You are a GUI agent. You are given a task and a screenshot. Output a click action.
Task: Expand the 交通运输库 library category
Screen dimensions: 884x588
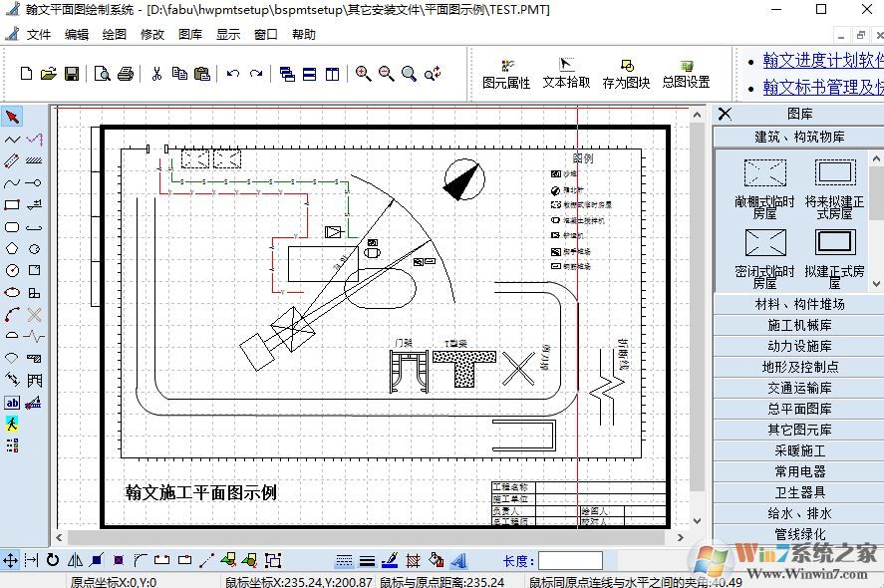click(x=799, y=388)
